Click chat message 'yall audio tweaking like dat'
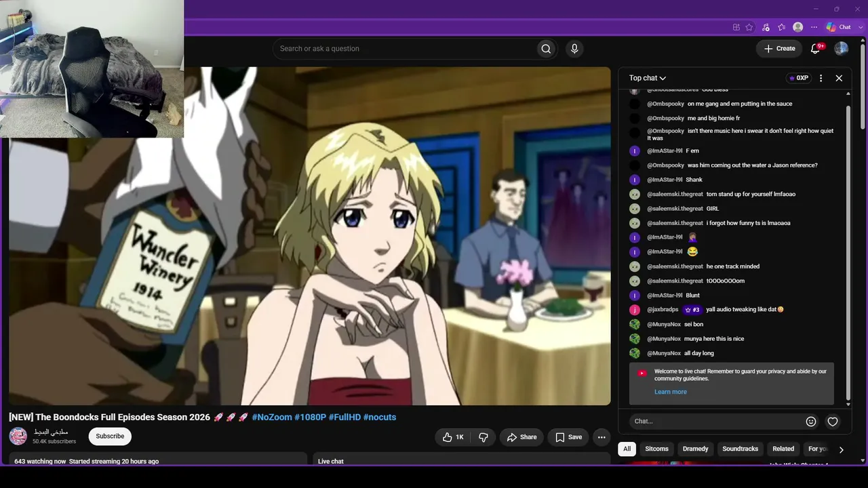 point(745,310)
